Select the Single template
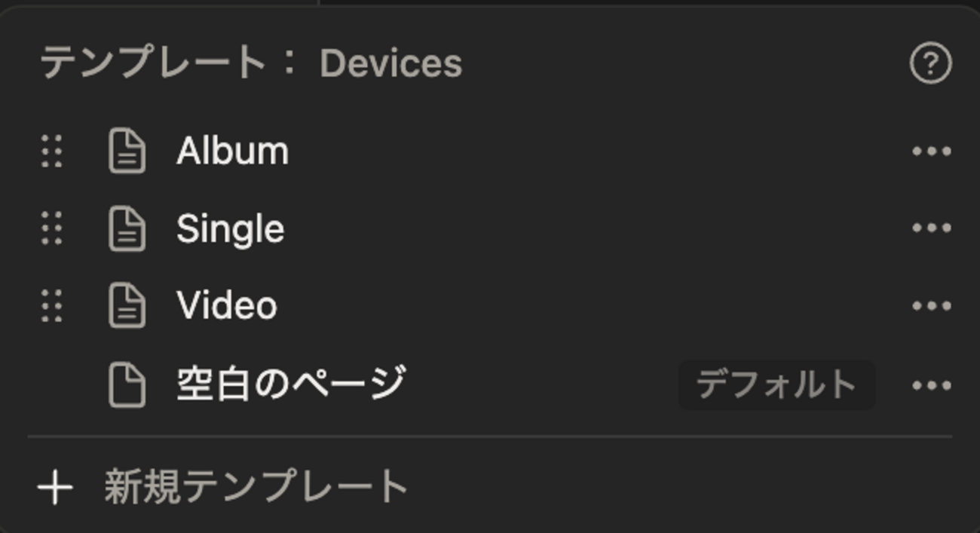 230,228
